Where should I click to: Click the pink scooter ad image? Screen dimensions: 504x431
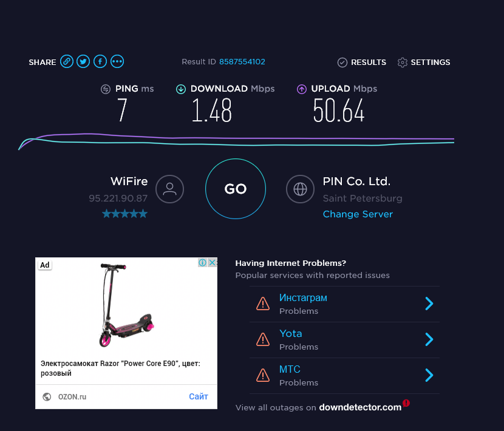pos(126,305)
